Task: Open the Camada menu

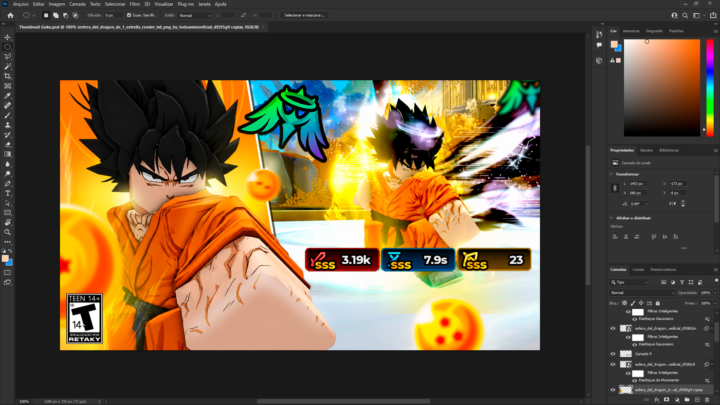Action: pos(77,4)
